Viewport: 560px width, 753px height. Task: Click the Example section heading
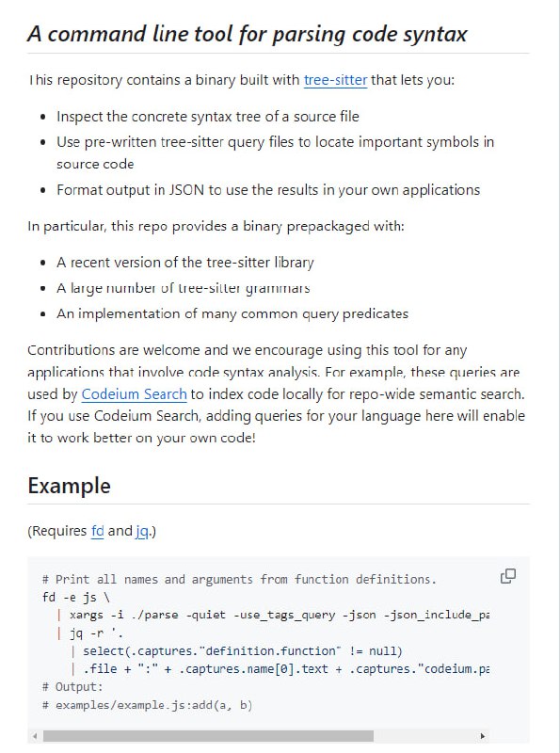point(69,484)
